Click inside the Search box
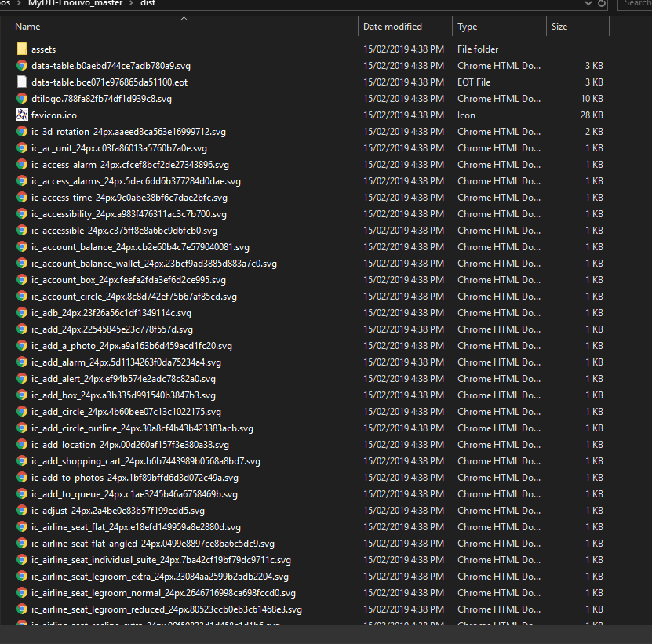652x644 pixels. 636,4
